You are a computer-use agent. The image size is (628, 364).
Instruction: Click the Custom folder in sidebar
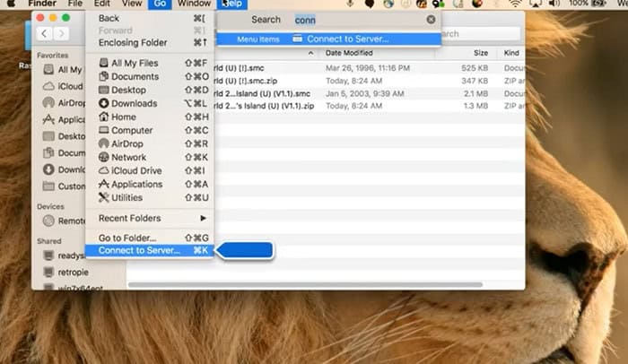click(x=64, y=186)
